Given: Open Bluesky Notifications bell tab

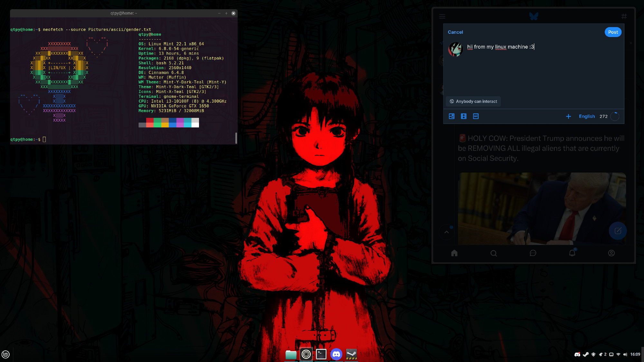Looking at the screenshot, I should click(572, 253).
